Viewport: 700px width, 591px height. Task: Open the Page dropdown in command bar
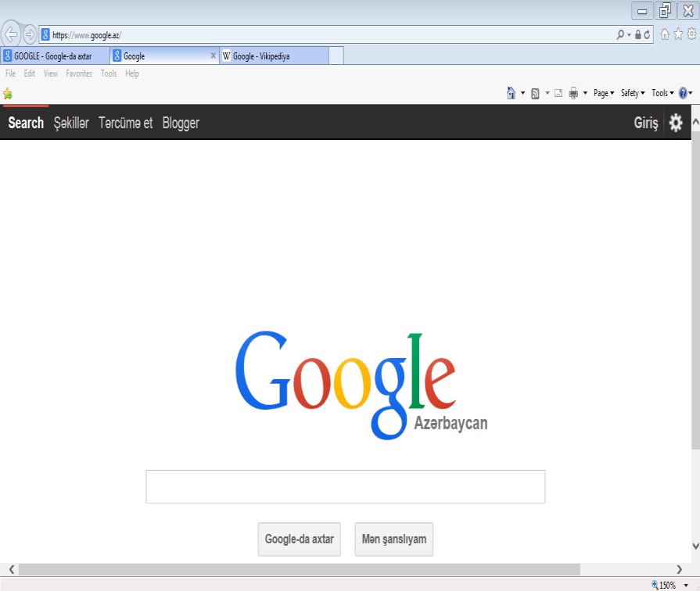tap(604, 93)
